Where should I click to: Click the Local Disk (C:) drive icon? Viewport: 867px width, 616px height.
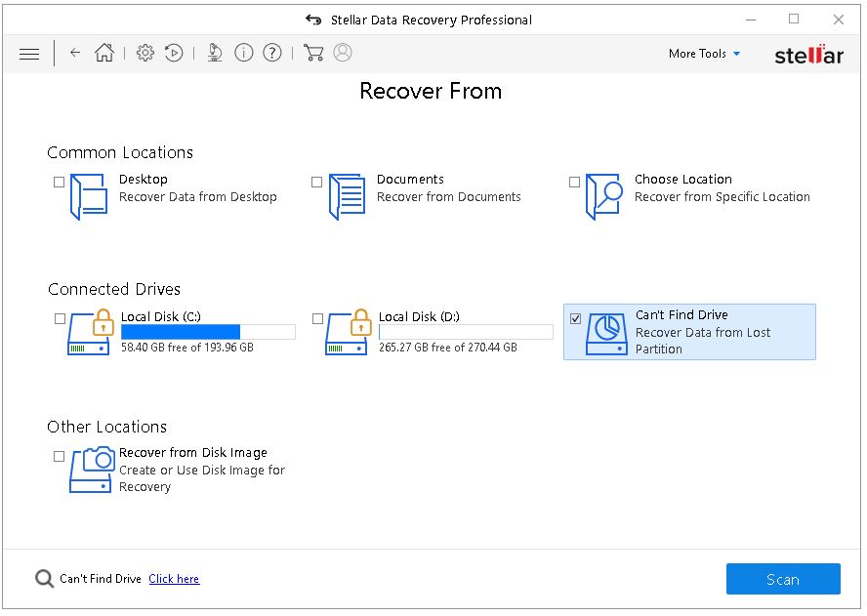click(90, 332)
